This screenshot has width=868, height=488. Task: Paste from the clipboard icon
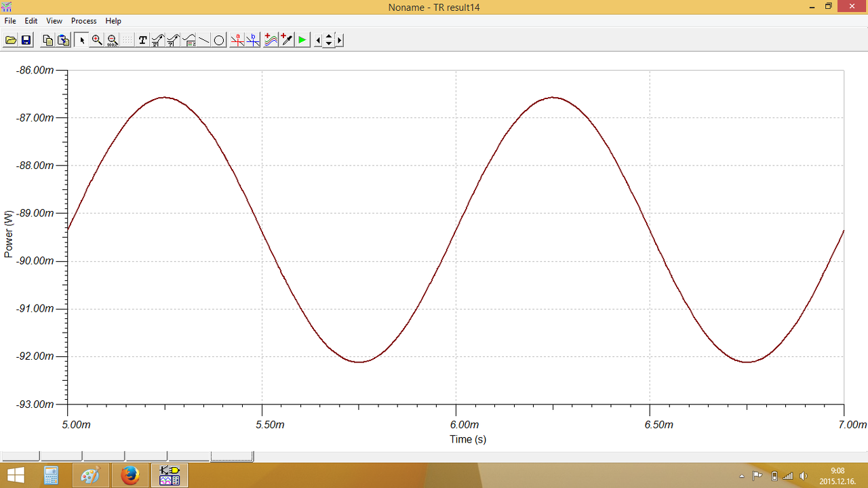pyautogui.click(x=63, y=40)
